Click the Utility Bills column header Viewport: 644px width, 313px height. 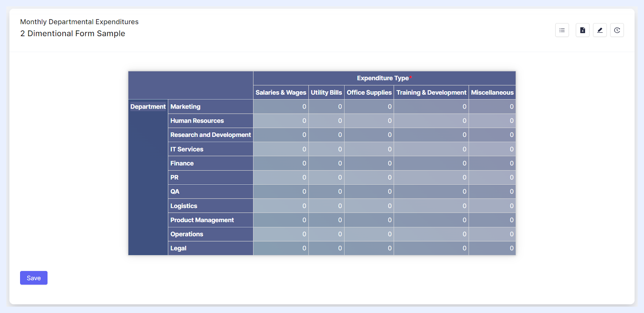[x=326, y=92]
